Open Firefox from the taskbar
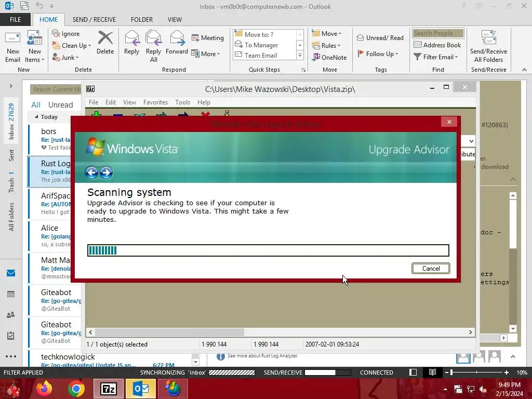Viewport: 532px width, 399px height. pyautogui.click(x=44, y=389)
